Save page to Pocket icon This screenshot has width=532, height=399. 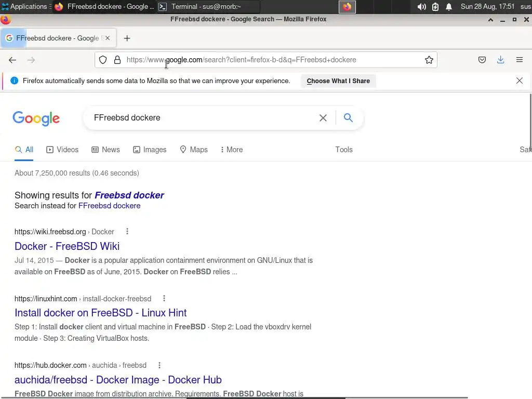pyautogui.click(x=482, y=60)
